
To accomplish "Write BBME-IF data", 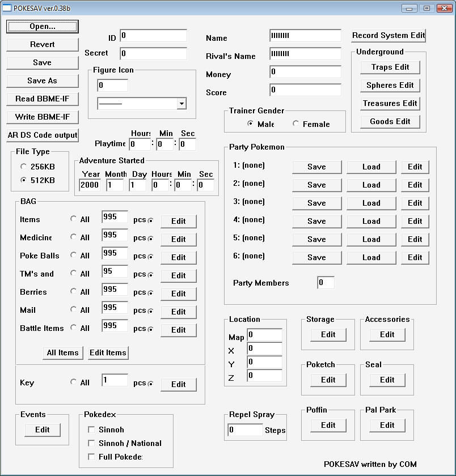I will coord(41,117).
